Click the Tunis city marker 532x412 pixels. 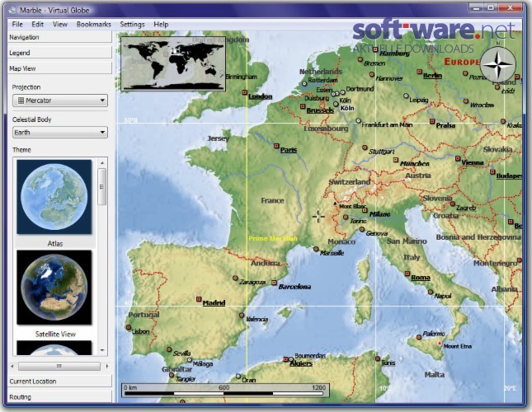point(378,358)
